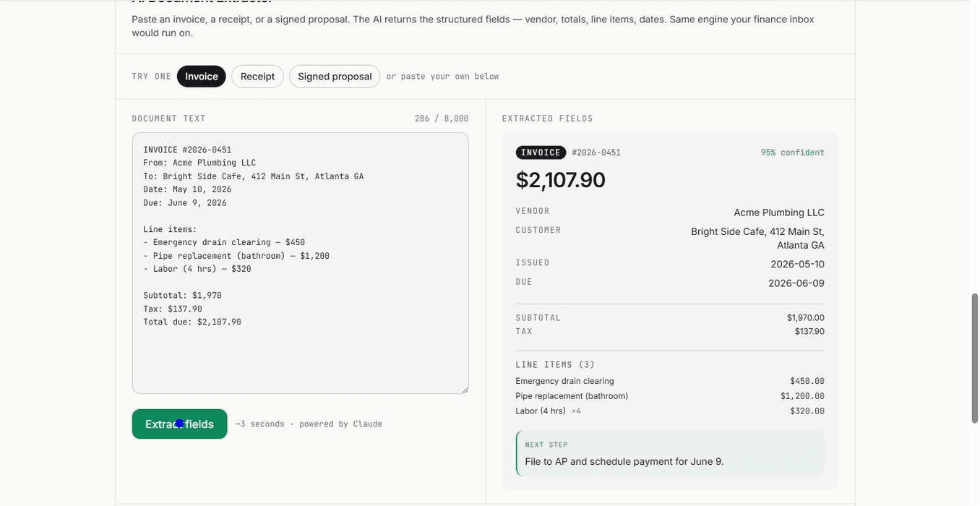Grab the textarea resize handle corner

(x=465, y=390)
